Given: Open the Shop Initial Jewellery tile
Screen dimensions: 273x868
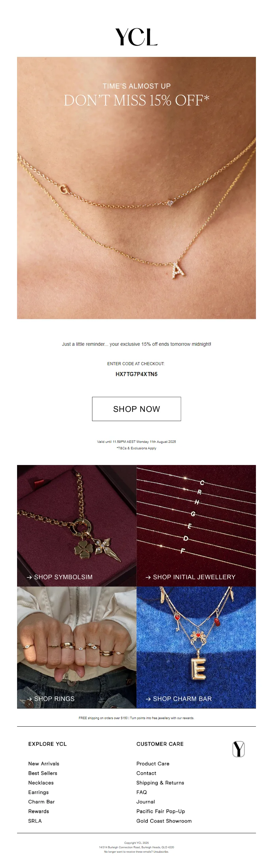Looking at the screenshot, I should (x=196, y=526).
